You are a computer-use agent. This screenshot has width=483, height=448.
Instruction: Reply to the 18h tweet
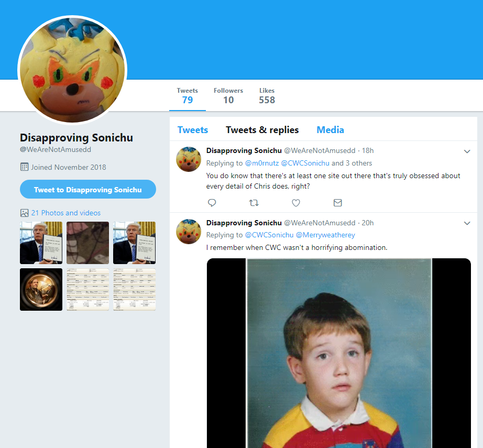pos(212,203)
